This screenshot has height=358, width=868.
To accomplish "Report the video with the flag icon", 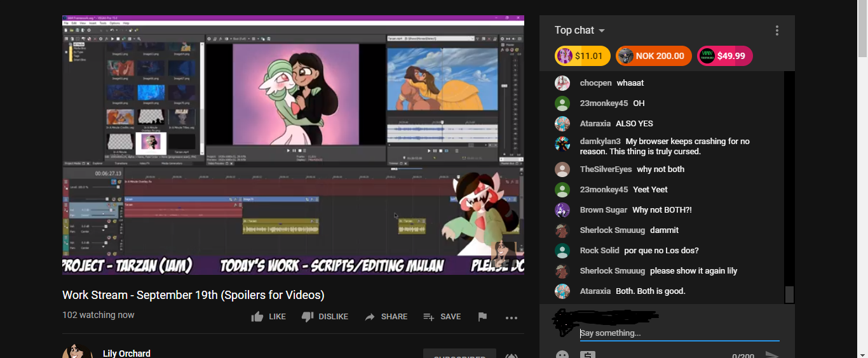I will [482, 317].
